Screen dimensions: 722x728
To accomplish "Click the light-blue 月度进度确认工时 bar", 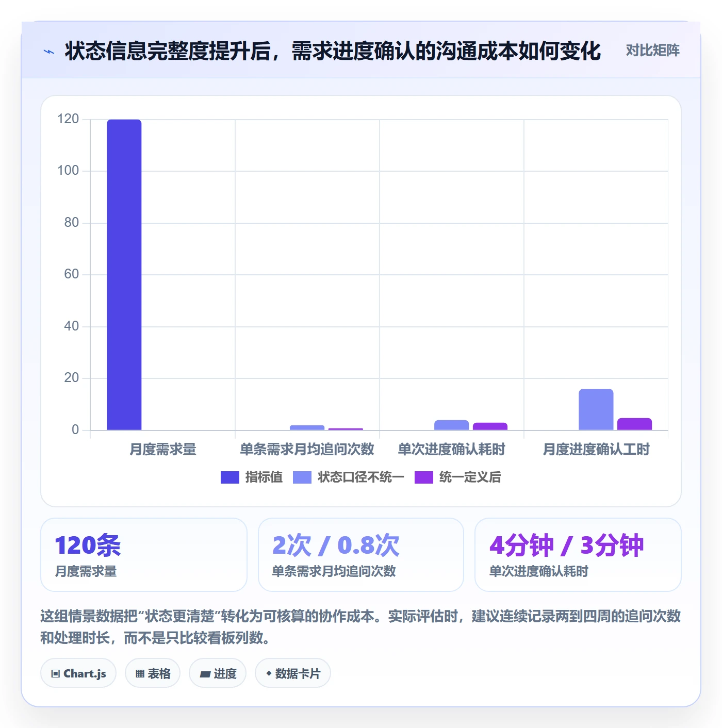I will tap(596, 409).
